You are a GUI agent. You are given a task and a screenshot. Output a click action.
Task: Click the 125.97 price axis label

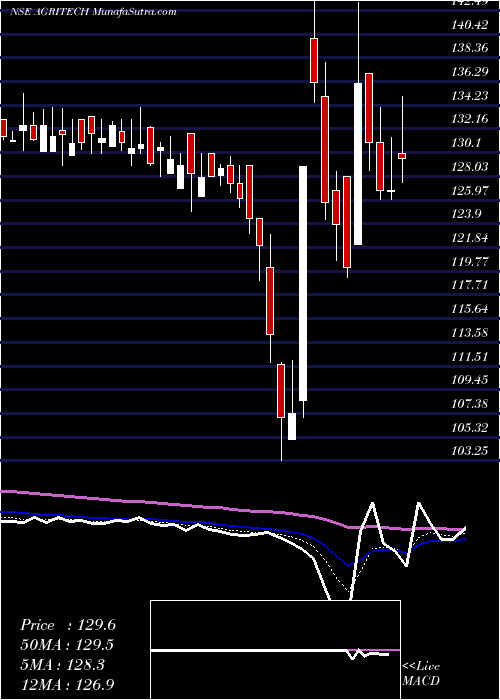tap(470, 191)
